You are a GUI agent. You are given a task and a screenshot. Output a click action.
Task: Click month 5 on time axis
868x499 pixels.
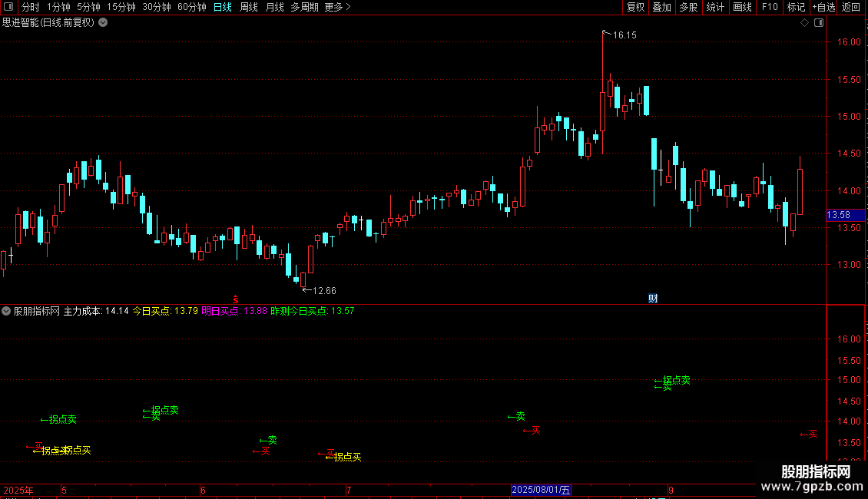pos(65,491)
